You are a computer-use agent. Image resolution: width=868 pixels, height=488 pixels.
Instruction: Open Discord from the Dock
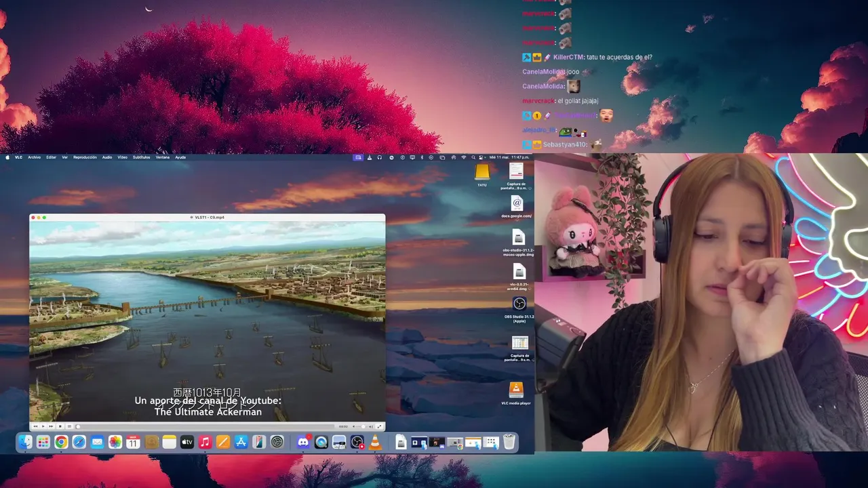pyautogui.click(x=303, y=442)
